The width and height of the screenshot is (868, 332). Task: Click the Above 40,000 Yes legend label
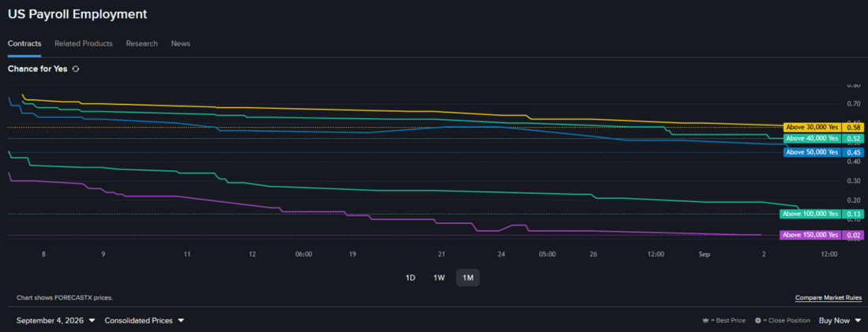click(812, 138)
